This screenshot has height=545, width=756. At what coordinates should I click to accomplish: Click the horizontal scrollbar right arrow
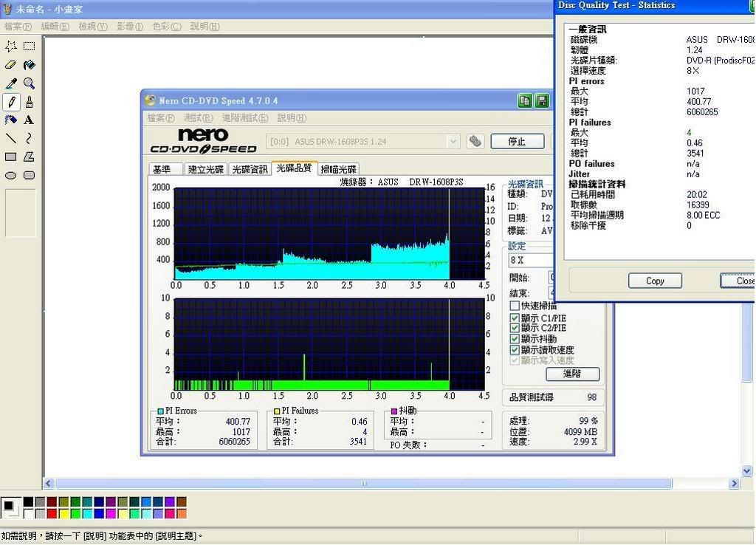[x=734, y=484]
